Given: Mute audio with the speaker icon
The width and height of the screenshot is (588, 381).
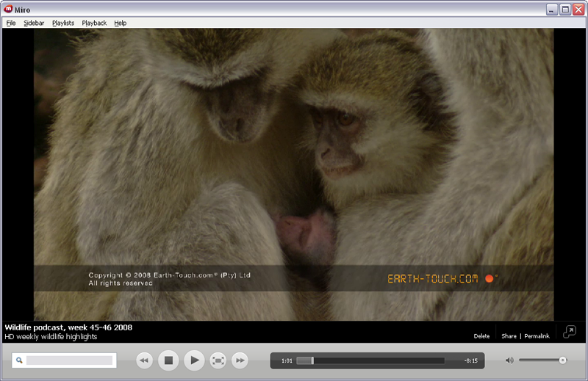Looking at the screenshot, I should (x=509, y=360).
